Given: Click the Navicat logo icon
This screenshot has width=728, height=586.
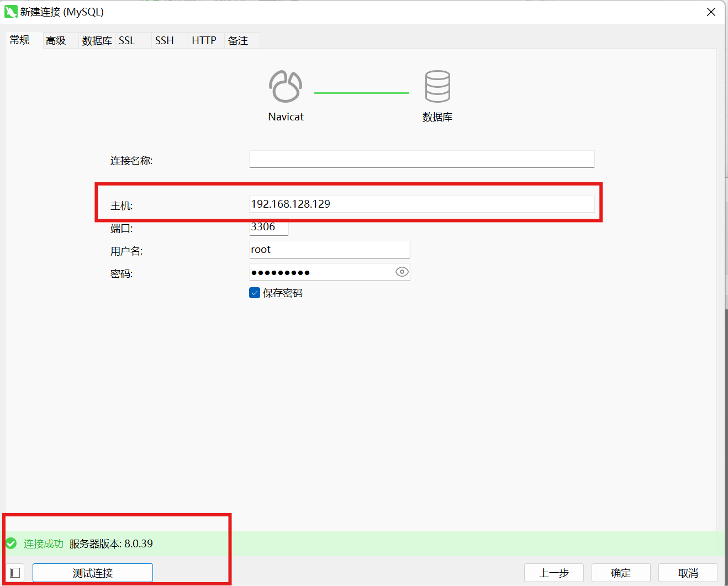Looking at the screenshot, I should (x=286, y=87).
